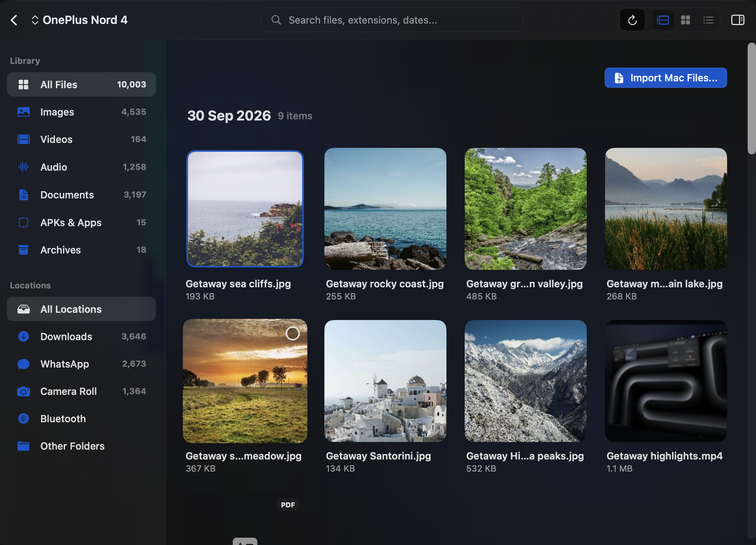This screenshot has width=756, height=545.
Task: Open the Getaway highlights.mp4 video thumbnail
Action: click(666, 381)
